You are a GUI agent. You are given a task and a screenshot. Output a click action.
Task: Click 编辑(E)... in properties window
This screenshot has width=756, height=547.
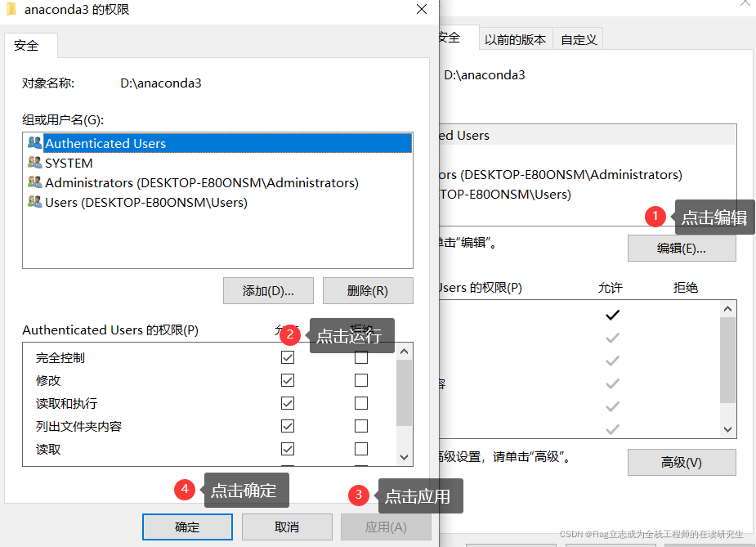[682, 249]
